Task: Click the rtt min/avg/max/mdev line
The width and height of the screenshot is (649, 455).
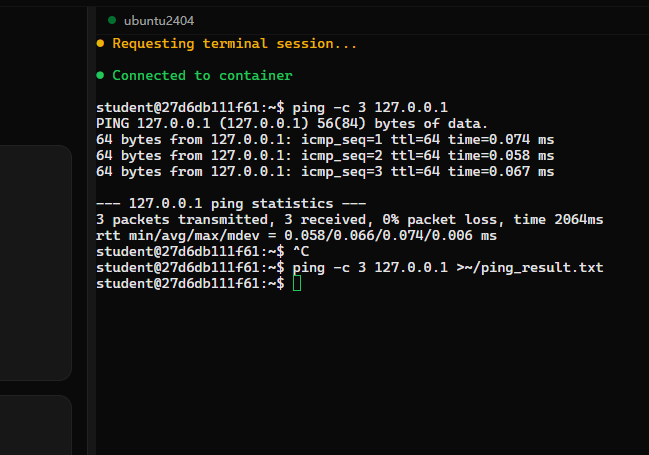Action: (296, 236)
